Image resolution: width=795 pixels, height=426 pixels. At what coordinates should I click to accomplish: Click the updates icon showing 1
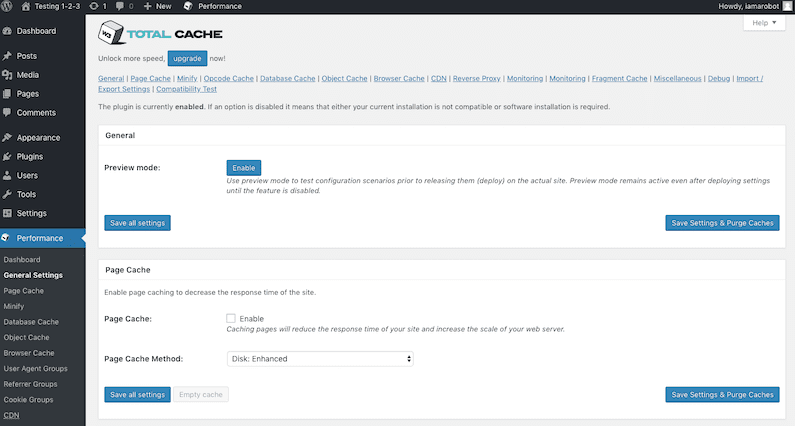94,6
